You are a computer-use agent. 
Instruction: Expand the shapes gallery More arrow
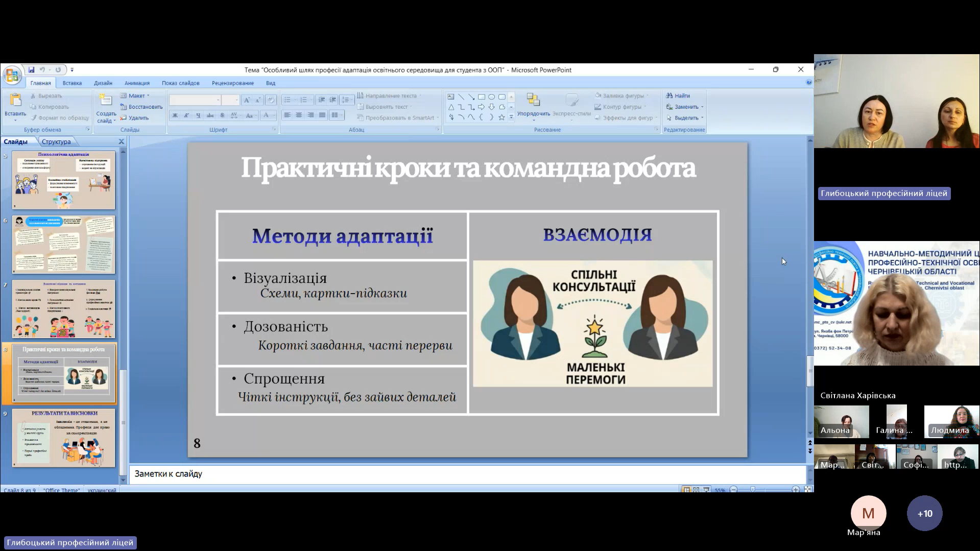[511, 117]
